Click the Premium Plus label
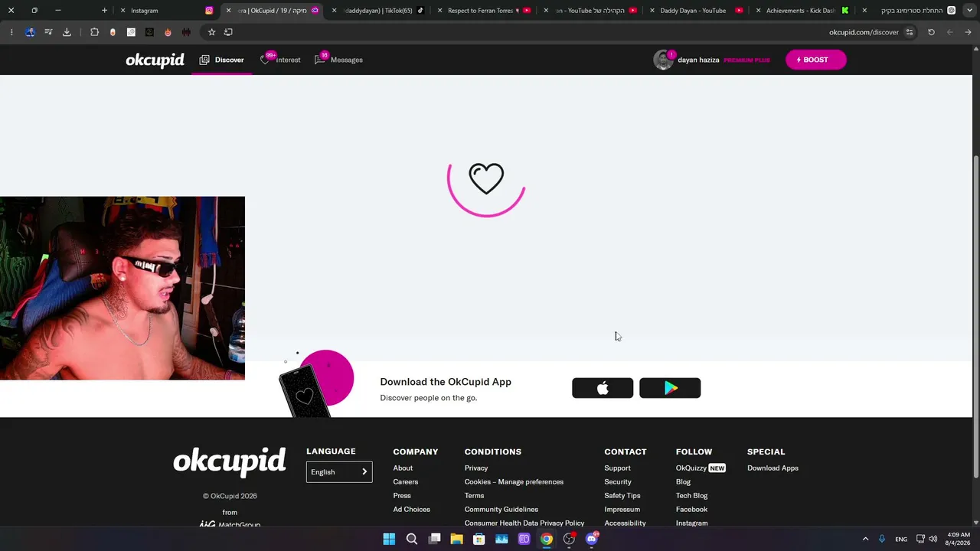Viewport: 980px width, 551px height. point(746,60)
